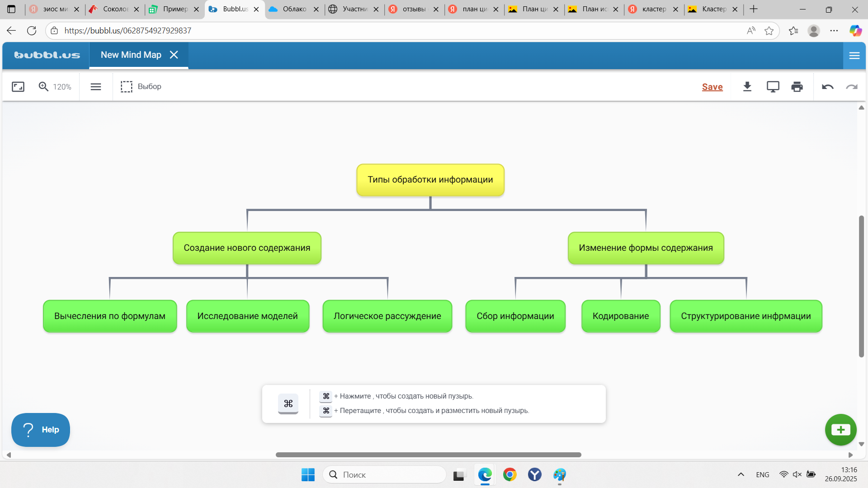
Task: Switch to the Облако browser tab
Action: click(x=294, y=9)
